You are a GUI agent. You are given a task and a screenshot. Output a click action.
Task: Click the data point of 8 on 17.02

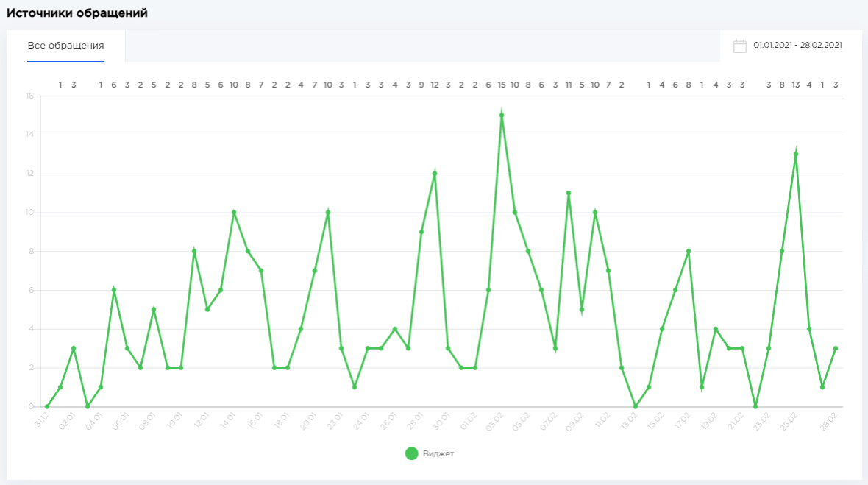point(689,251)
